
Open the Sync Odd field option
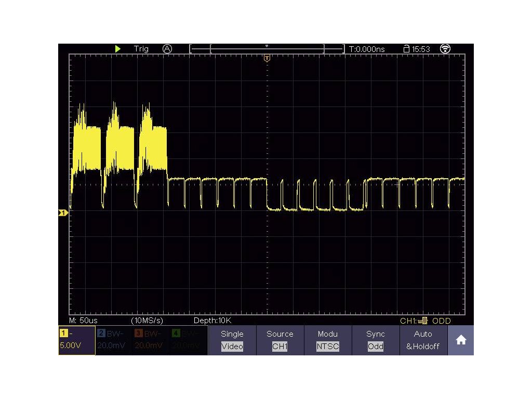point(375,340)
